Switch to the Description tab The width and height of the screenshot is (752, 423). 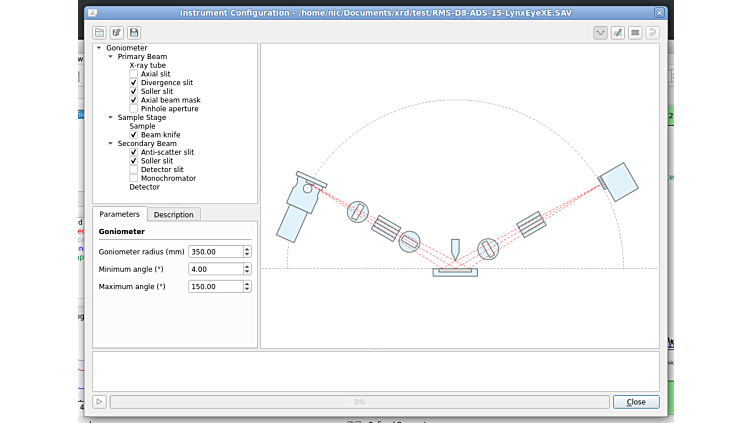[173, 215]
